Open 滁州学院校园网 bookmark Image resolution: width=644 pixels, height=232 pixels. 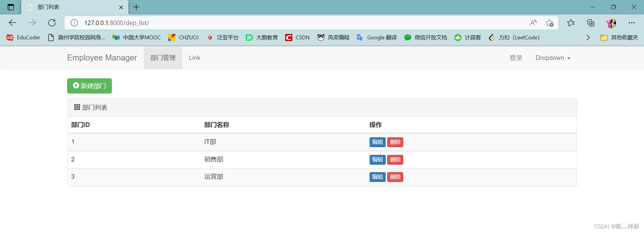coord(77,38)
